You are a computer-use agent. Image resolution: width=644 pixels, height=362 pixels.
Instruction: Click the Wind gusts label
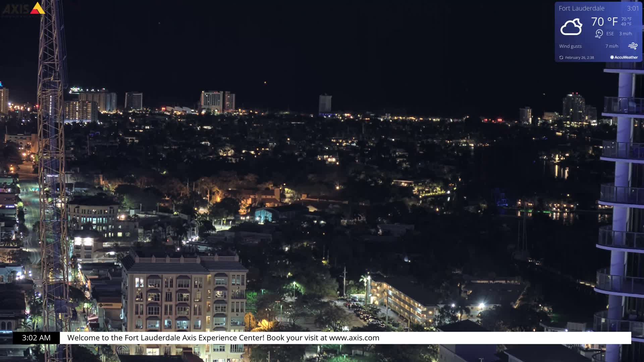pyautogui.click(x=570, y=46)
